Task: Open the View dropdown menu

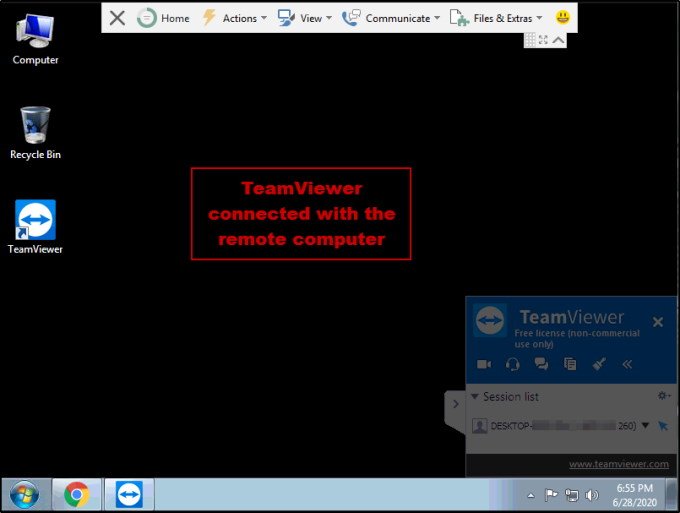Action: pyautogui.click(x=304, y=18)
